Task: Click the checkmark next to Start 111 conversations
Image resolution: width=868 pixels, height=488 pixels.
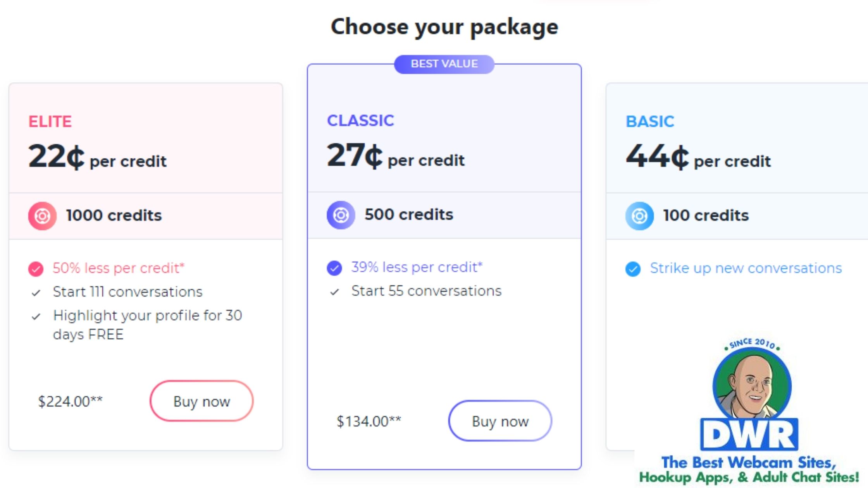Action: 36,293
